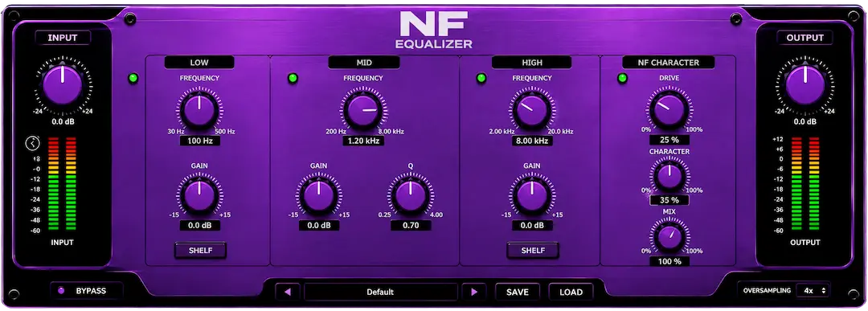Click the Low frequency 100 Hz value box

click(x=199, y=141)
